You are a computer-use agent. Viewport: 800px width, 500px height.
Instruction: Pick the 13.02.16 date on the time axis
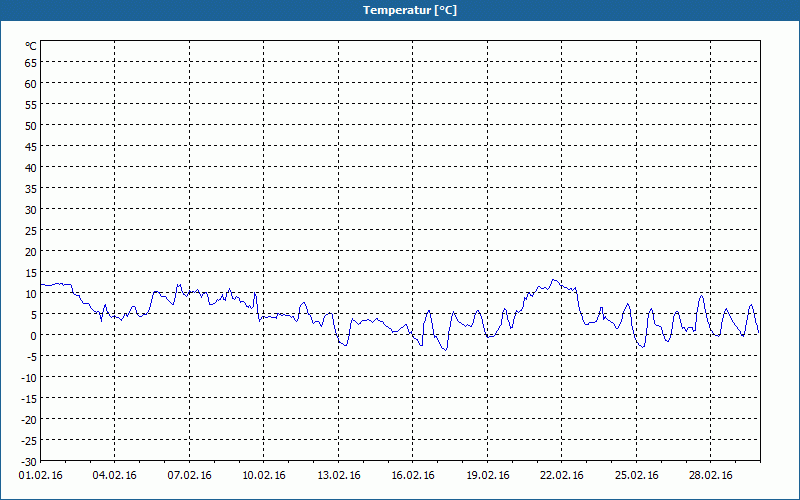point(337,476)
